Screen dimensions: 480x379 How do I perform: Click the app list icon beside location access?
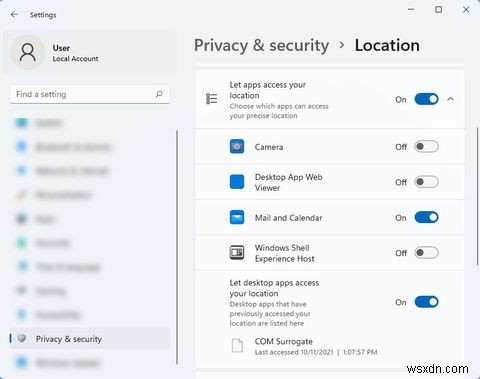pyautogui.click(x=212, y=99)
